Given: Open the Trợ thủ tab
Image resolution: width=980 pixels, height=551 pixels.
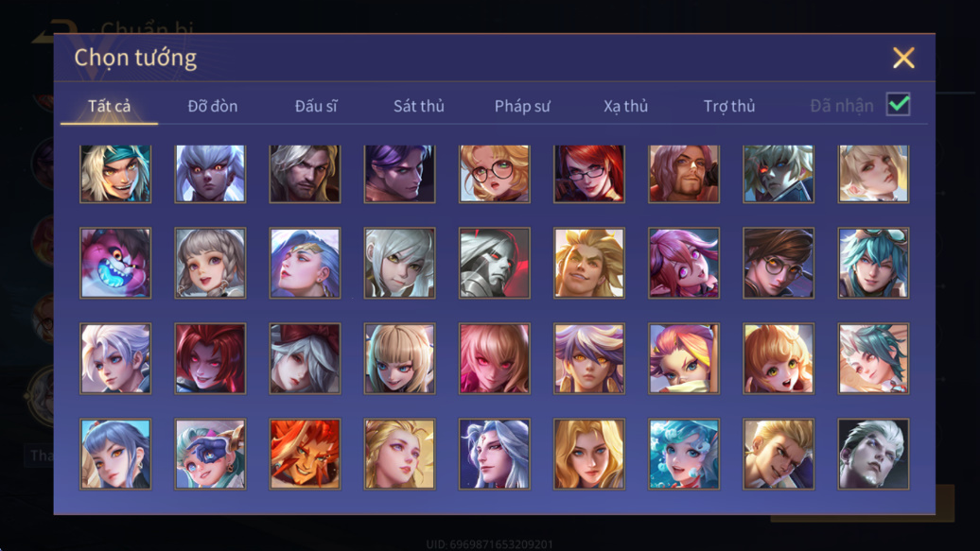Looking at the screenshot, I should coord(729,106).
